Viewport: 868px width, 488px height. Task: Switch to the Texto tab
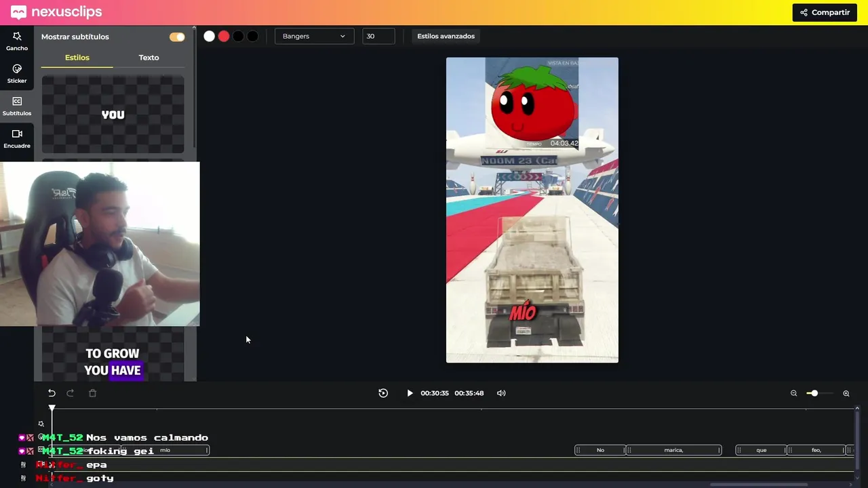click(149, 58)
